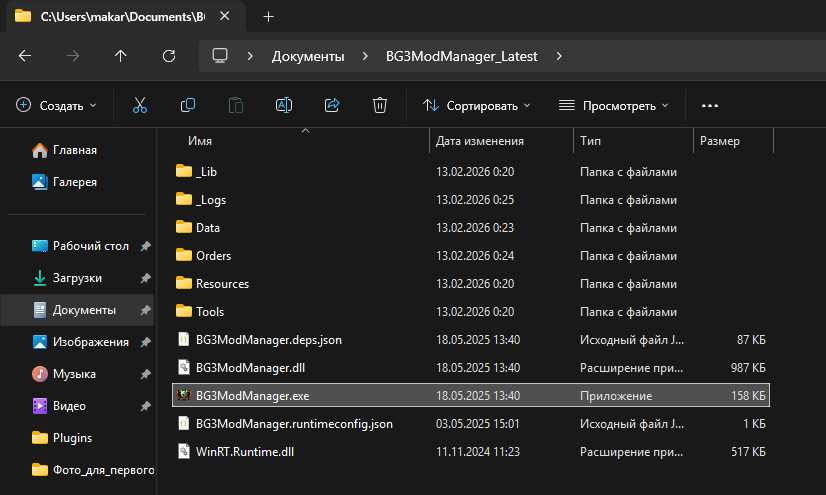Click the Copy icon in toolbar
Image resolution: width=826 pixels, height=495 pixels.
point(188,105)
